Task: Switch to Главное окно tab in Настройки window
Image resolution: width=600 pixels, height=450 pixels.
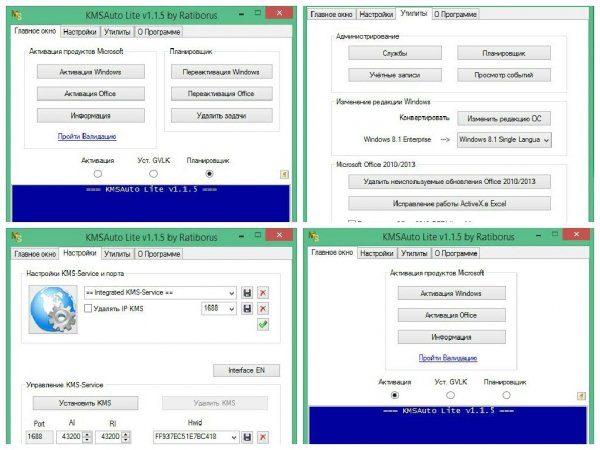Action: coord(35,254)
